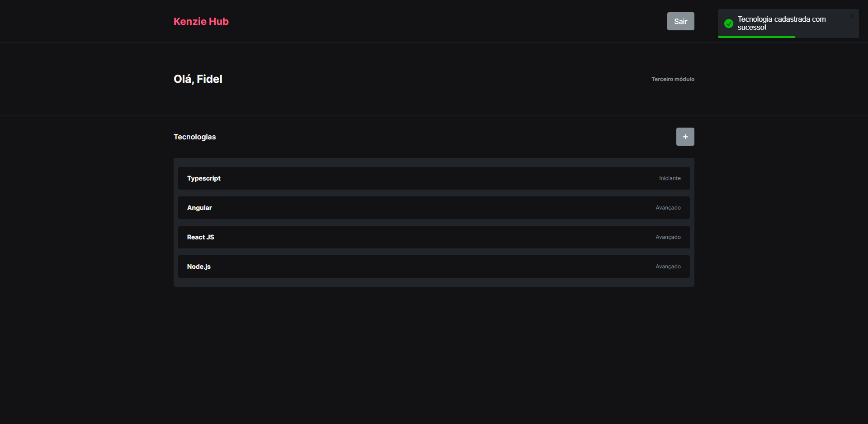This screenshot has width=868, height=424.
Task: Click the Kenzie Hub logo
Action: tap(201, 21)
